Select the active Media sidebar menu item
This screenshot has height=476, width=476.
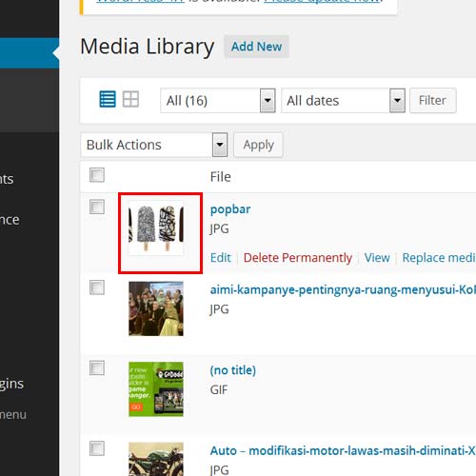tap(30, 53)
